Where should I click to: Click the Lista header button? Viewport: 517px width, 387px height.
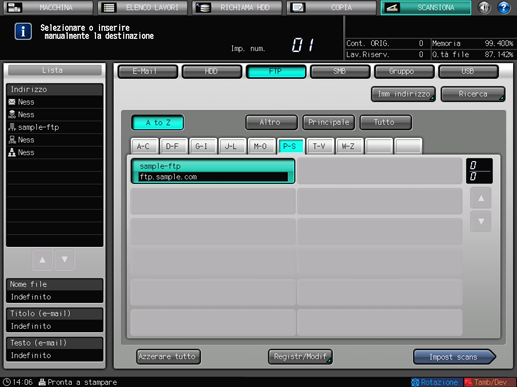pyautogui.click(x=54, y=70)
